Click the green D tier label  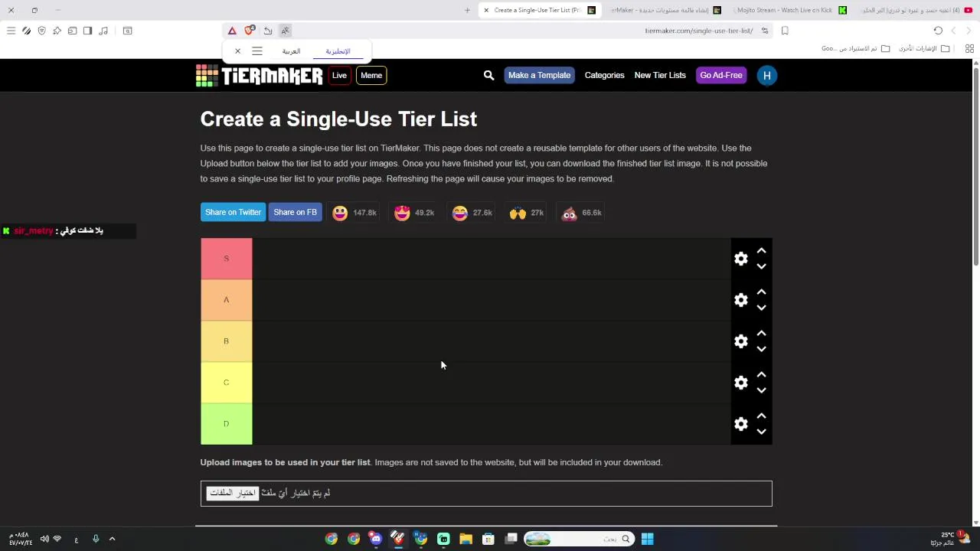(x=226, y=424)
